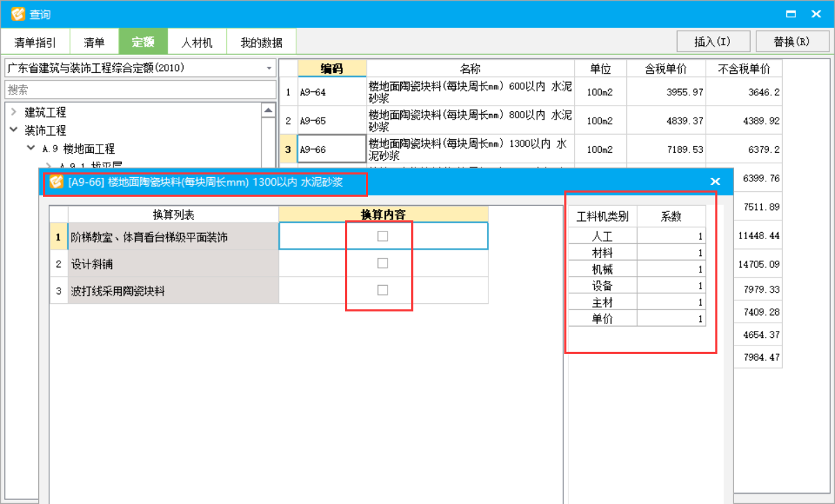Click the 编码 column header
The image size is (835, 504).
click(x=332, y=69)
